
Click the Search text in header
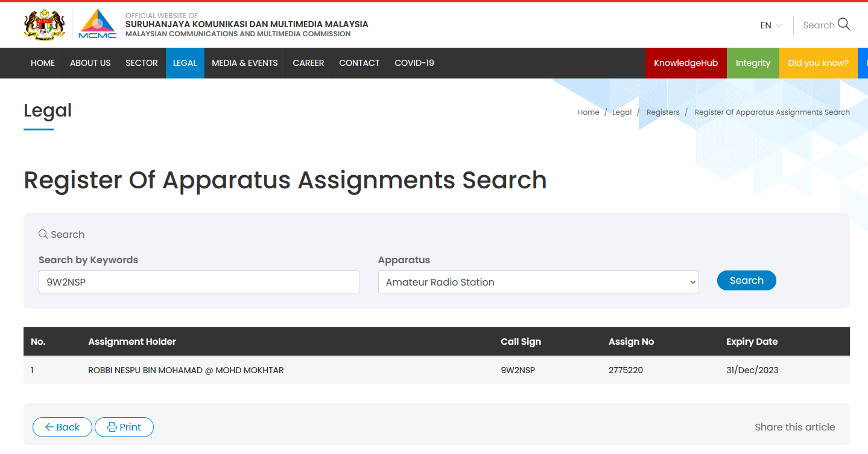pos(819,25)
